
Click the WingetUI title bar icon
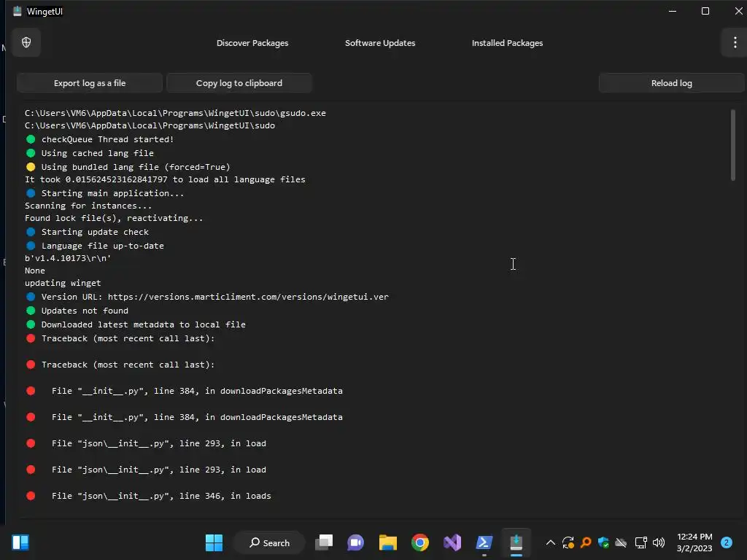[18, 12]
